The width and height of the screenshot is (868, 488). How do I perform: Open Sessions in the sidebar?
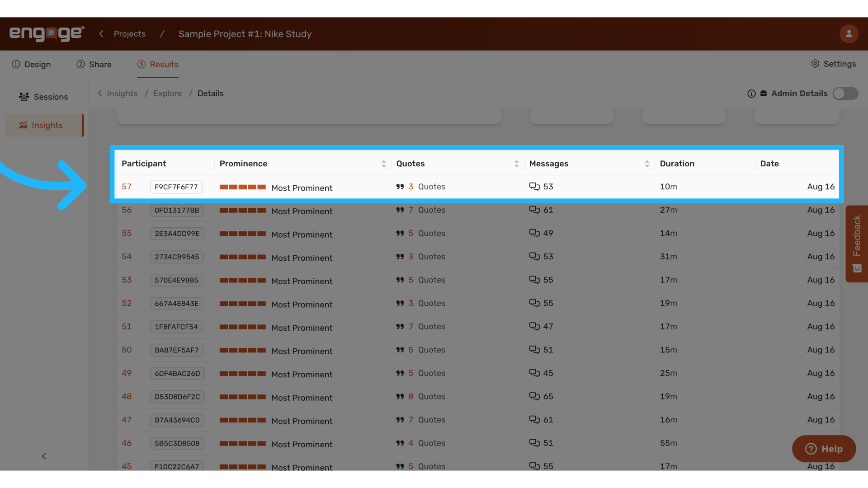pyautogui.click(x=43, y=97)
